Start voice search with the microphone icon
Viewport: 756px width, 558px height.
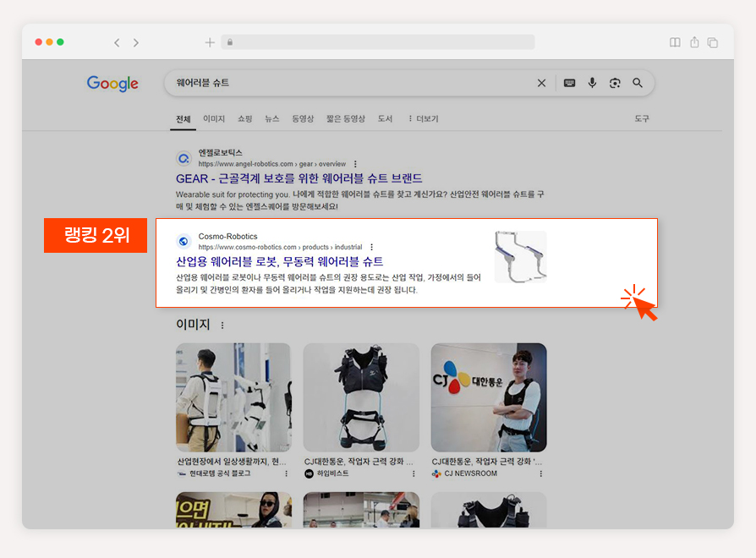click(592, 83)
